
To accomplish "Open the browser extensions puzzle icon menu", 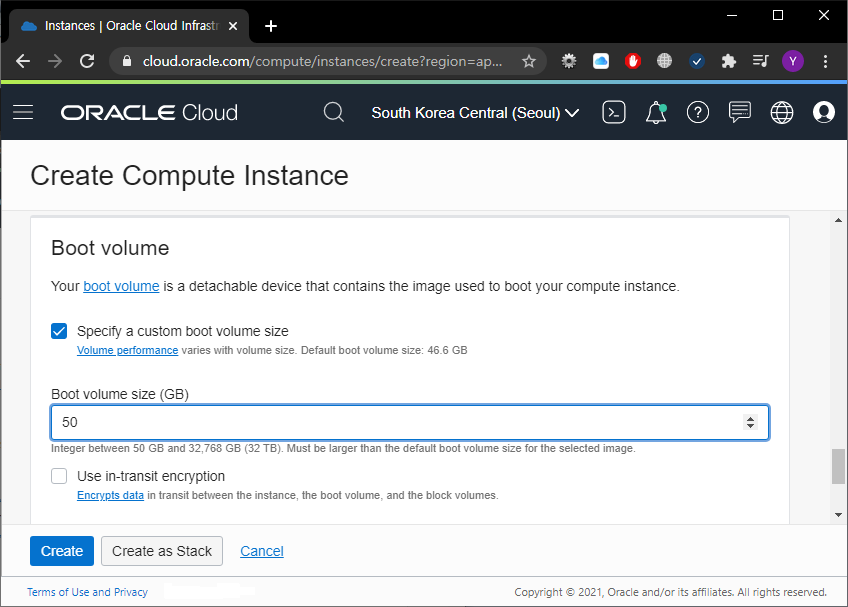I will click(728, 61).
